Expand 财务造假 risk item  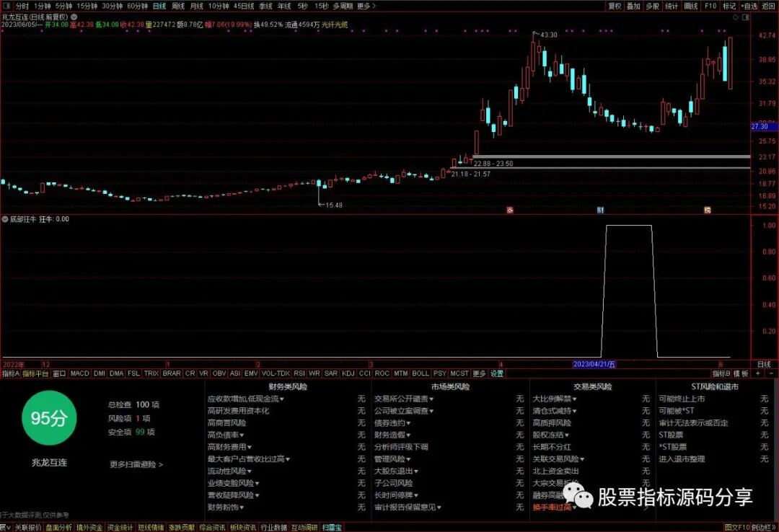click(392, 435)
